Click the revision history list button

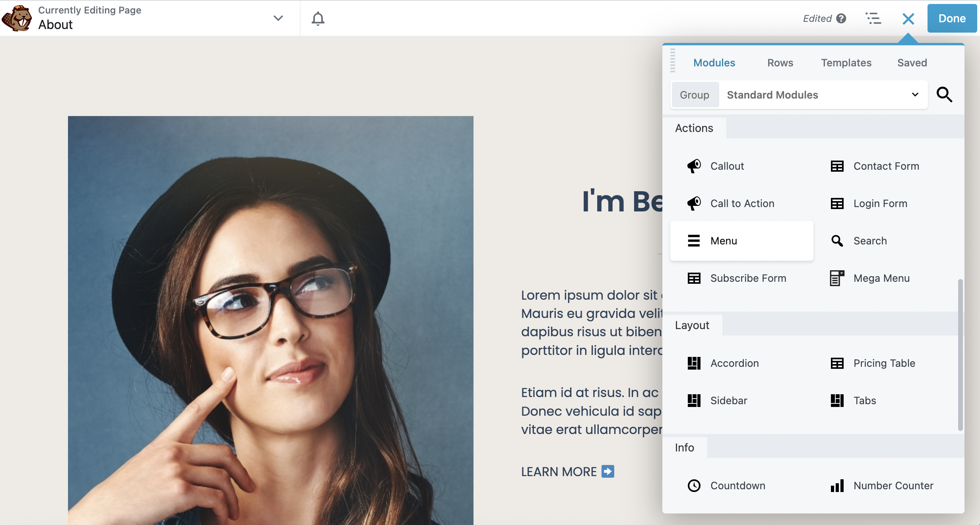(874, 17)
